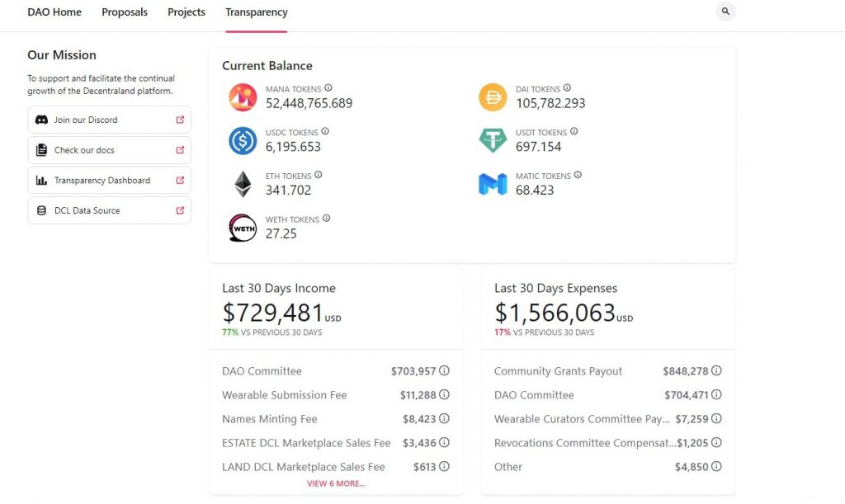
Task: Expand VIEW 6 MORE income items
Action: pos(337,483)
